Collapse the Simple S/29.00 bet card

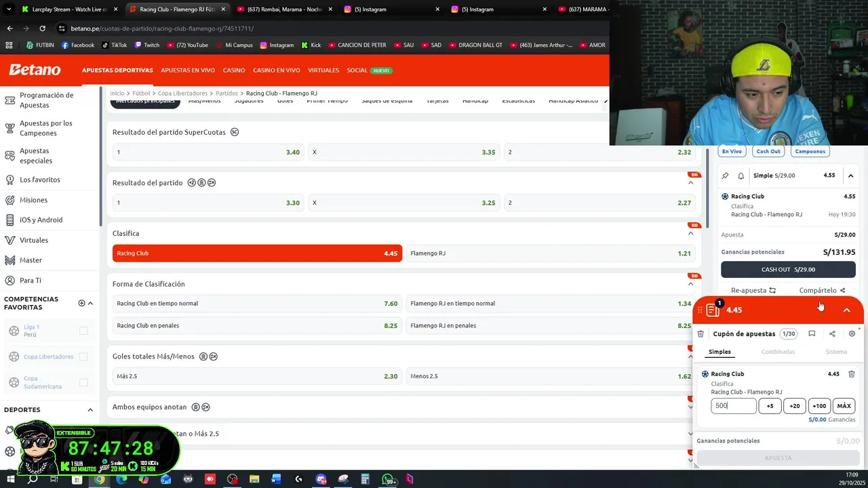pos(850,176)
